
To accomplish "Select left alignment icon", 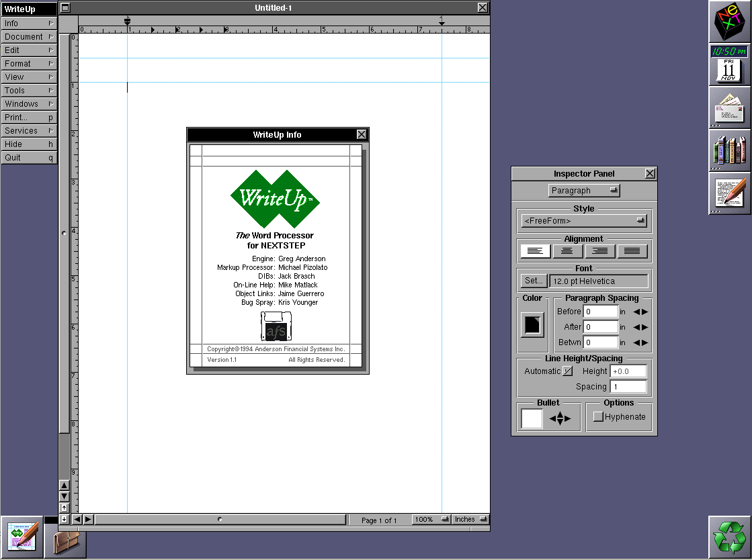I will pos(535,251).
